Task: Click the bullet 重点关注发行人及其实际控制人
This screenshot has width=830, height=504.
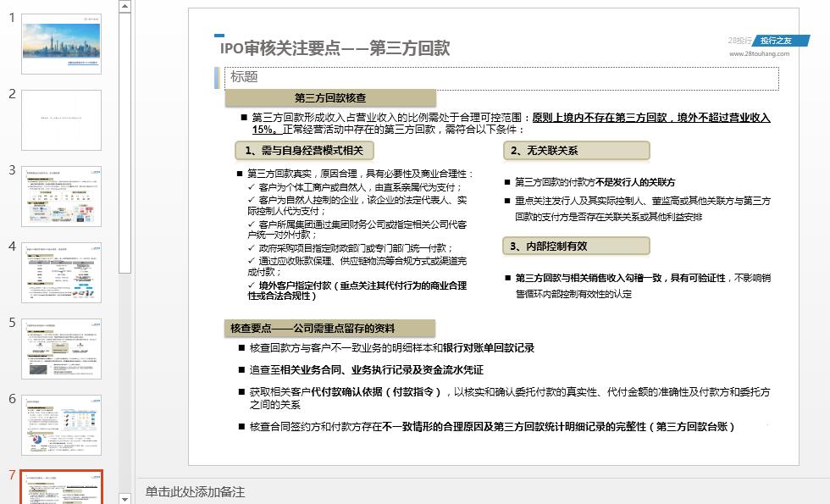Action: [x=638, y=208]
